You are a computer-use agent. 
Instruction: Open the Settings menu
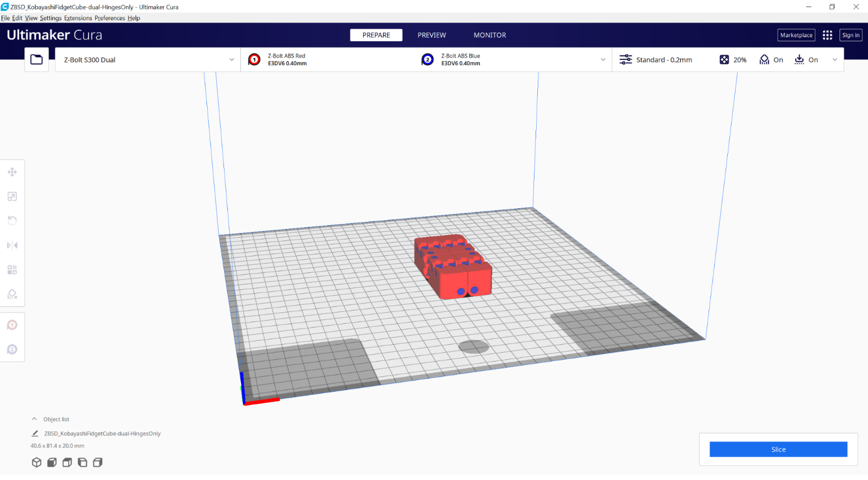pyautogui.click(x=51, y=18)
